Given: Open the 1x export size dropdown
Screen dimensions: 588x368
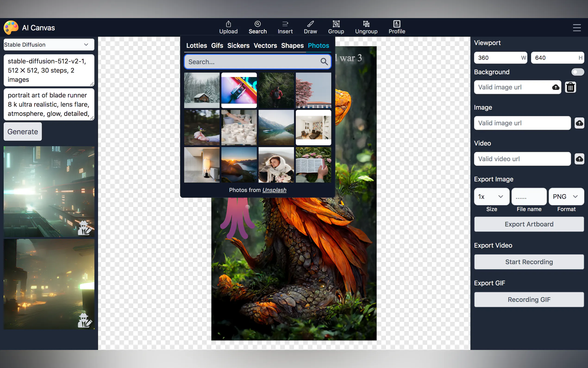Looking at the screenshot, I should point(491,197).
